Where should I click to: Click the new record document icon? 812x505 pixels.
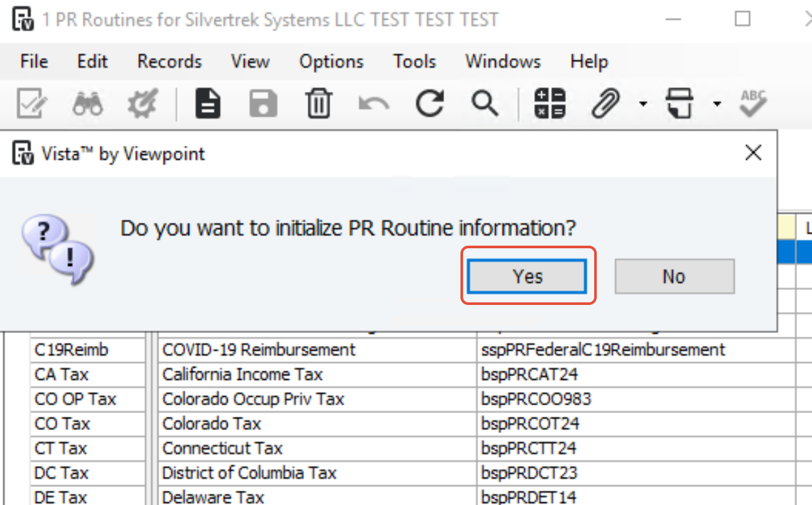tap(208, 103)
